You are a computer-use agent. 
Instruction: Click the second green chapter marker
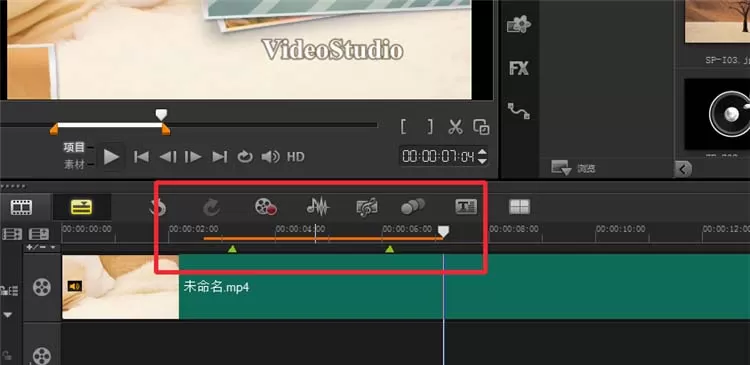pos(390,249)
